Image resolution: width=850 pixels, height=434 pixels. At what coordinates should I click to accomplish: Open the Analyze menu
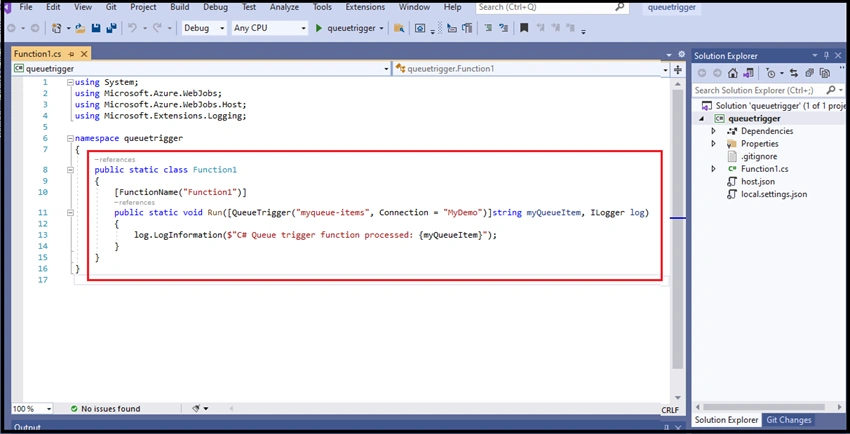click(x=284, y=7)
